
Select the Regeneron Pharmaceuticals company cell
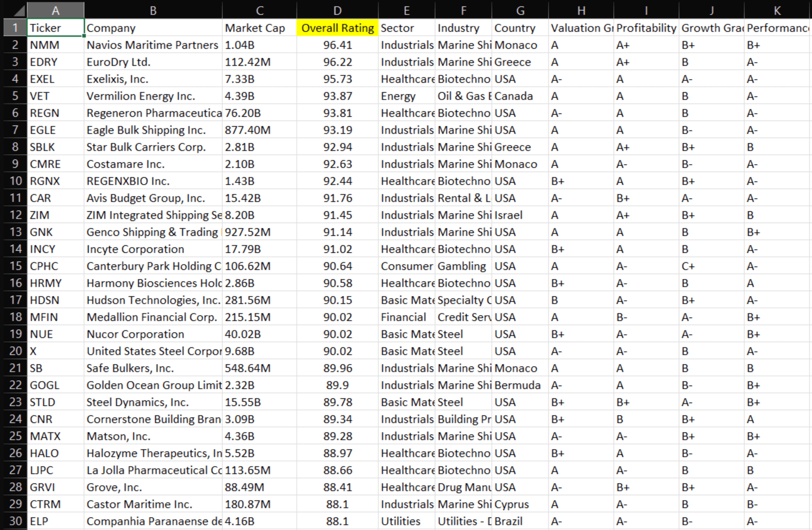(154, 113)
